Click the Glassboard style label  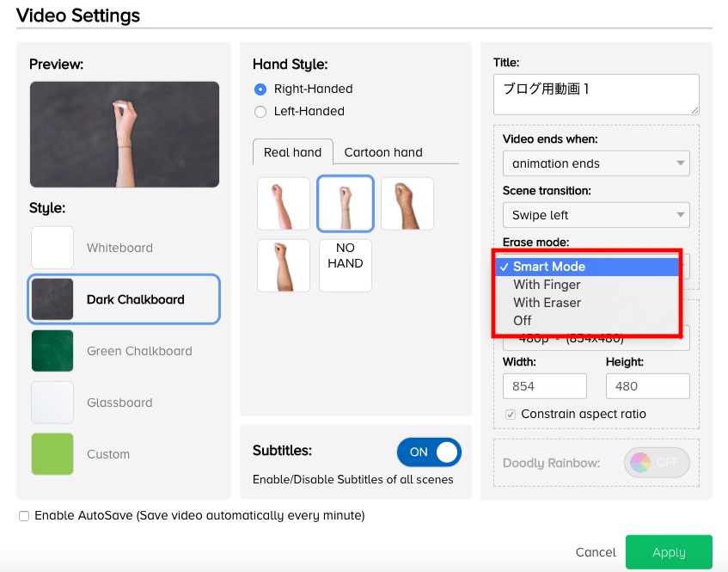(119, 403)
